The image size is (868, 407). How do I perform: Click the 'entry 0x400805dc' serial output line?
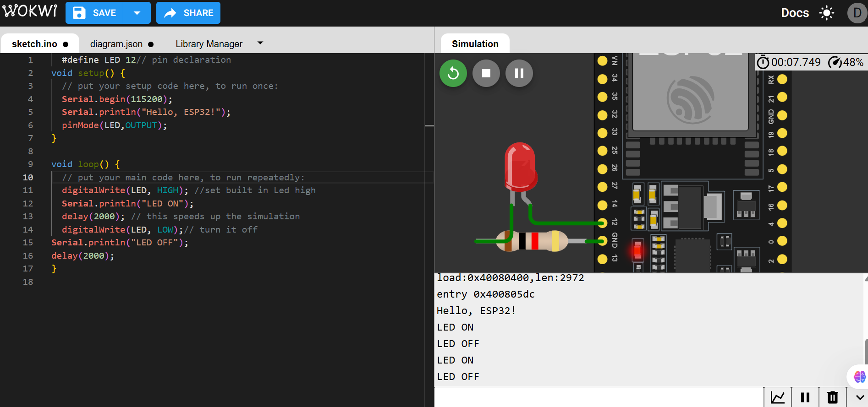(486, 294)
